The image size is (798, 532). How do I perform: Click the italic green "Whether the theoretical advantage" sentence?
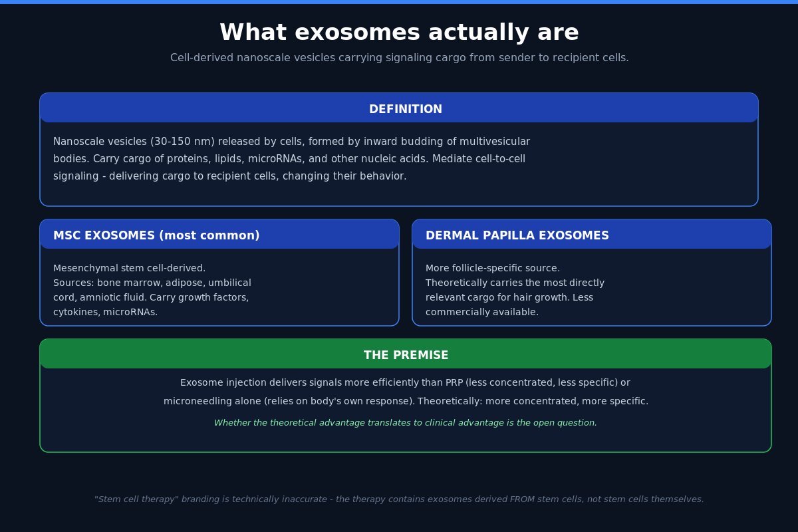point(406,422)
